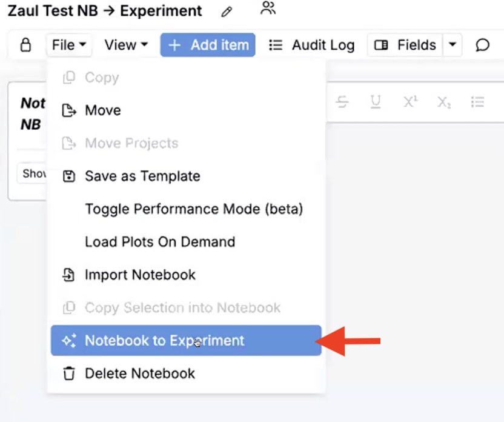Screen dimensions: 504x422
Task: Open the sharing people icon
Action: pyautogui.click(x=268, y=8)
